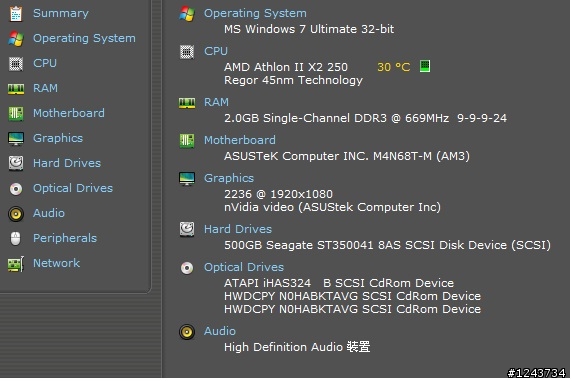572x381 pixels.
Task: Click the Optical Drives disc icon in summary pane
Action: (x=187, y=268)
